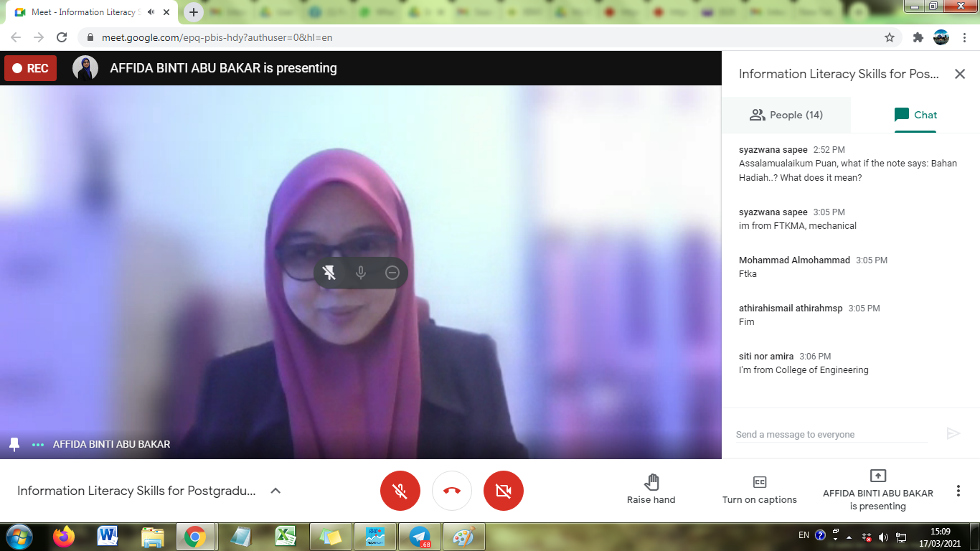Mute presenter via overlay microphone icon
Screen dimensions: 980x551
coord(361,273)
